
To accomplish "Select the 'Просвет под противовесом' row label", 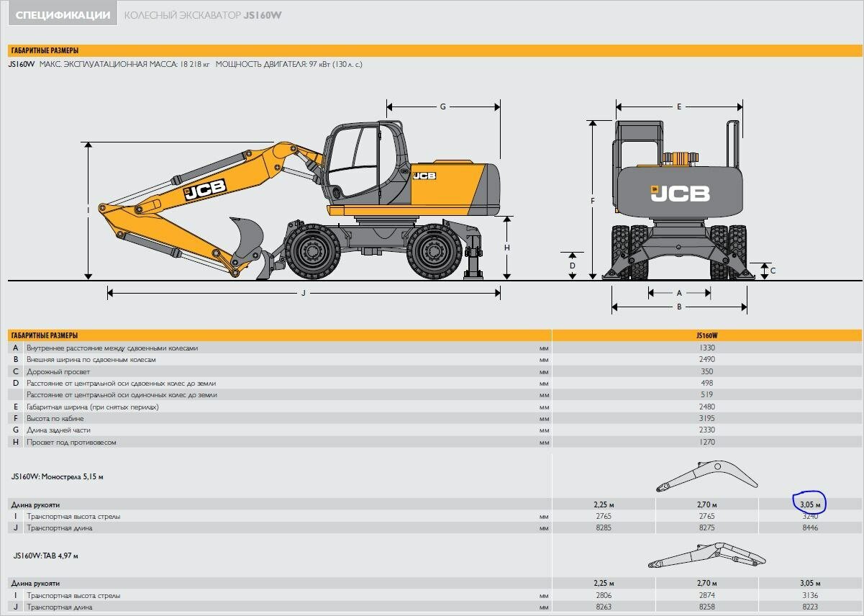I will coord(71,442).
